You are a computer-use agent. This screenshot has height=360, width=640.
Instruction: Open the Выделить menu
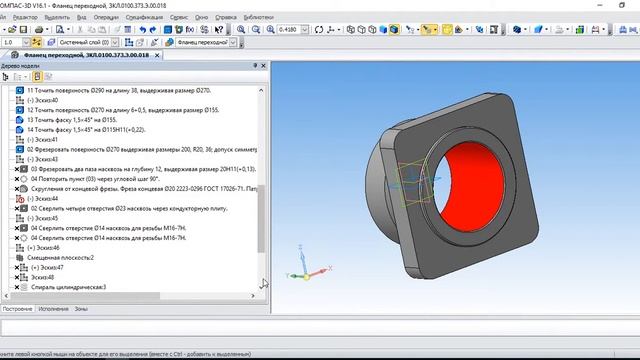click(x=57, y=17)
